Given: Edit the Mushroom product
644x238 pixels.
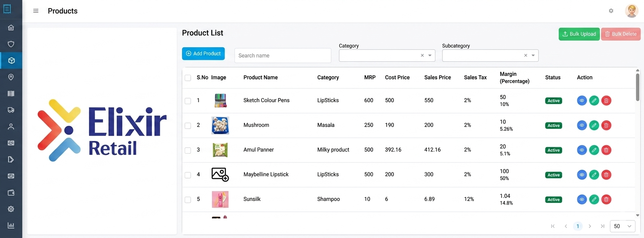Looking at the screenshot, I should (594, 125).
